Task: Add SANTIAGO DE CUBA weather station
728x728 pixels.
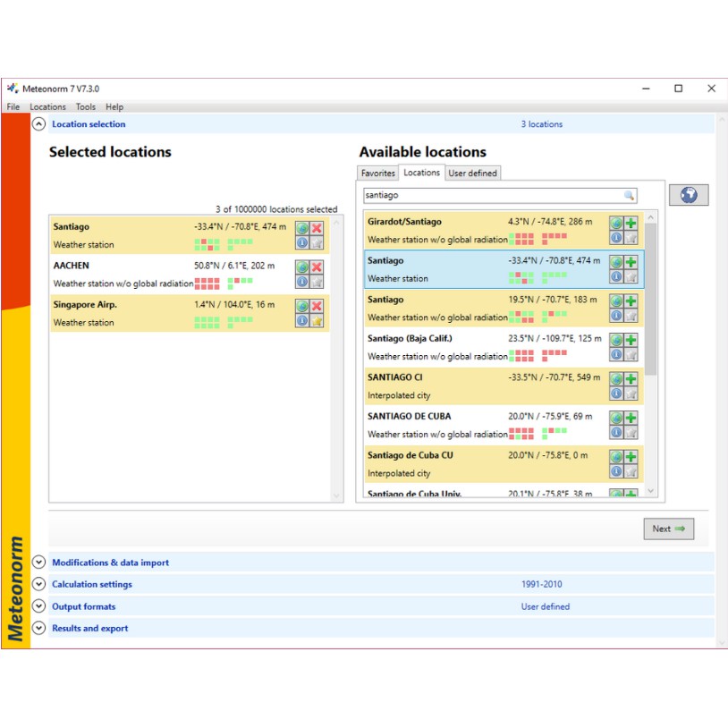Action: click(631, 418)
